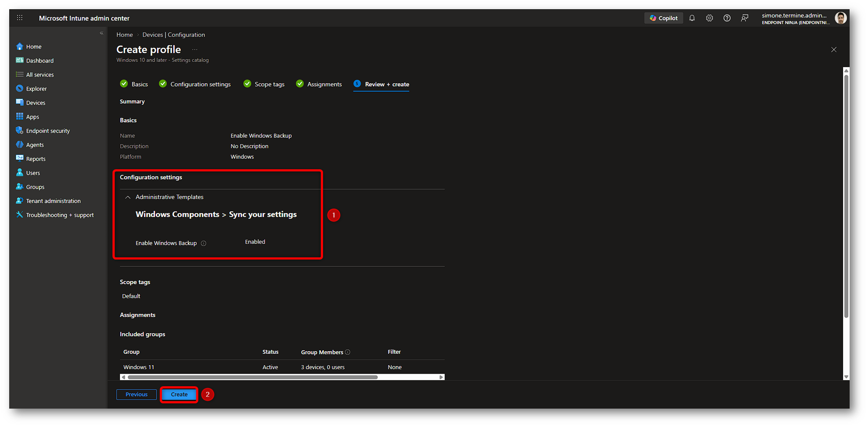Open the help question mark icon
This screenshot has width=868, height=427.
click(x=727, y=18)
